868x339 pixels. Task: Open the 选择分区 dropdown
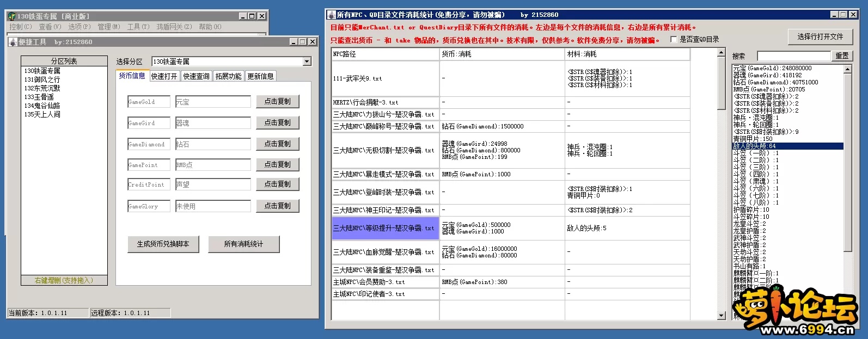(307, 61)
